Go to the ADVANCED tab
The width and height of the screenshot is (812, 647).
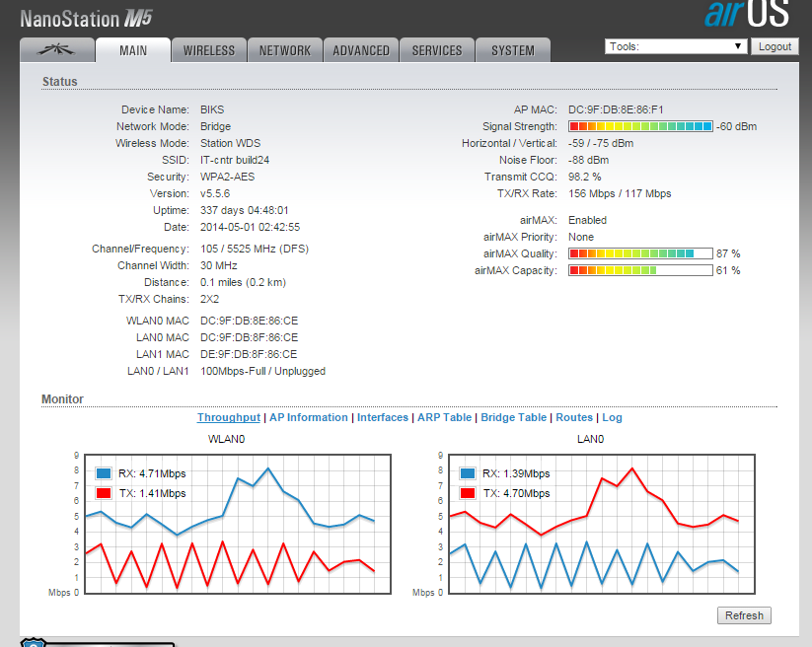click(x=361, y=50)
